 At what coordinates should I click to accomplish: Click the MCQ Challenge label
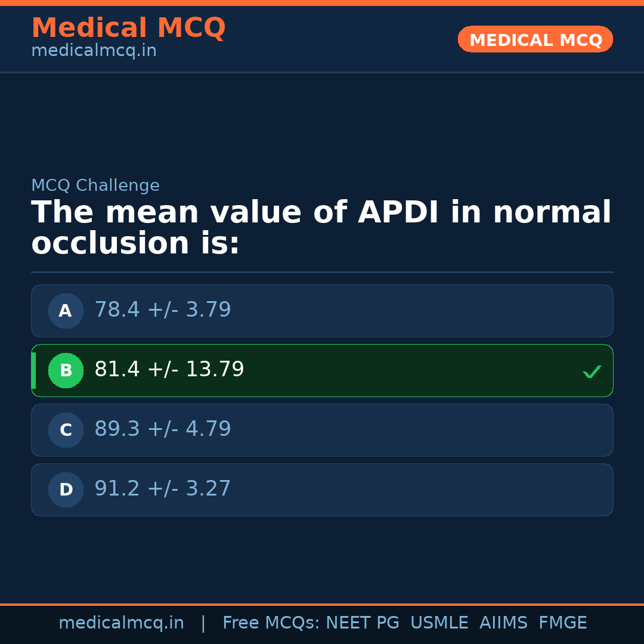(95, 186)
